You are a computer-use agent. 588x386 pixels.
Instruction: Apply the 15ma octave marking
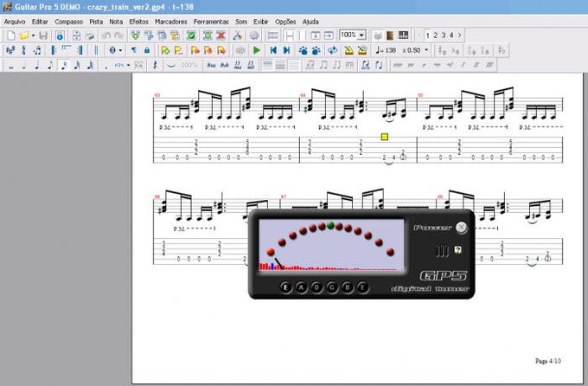tap(238, 65)
